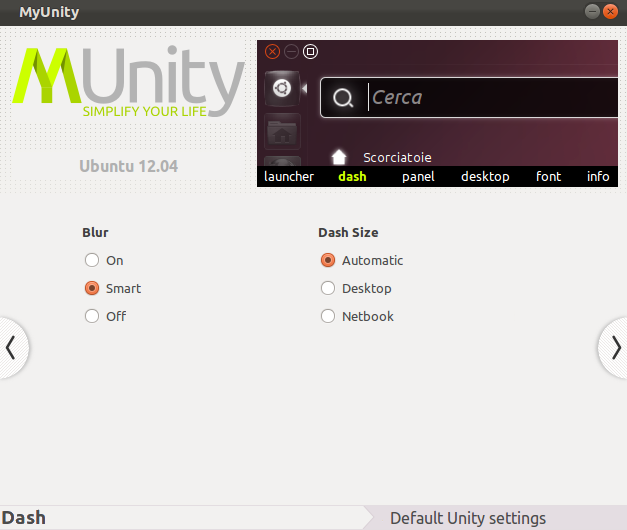Screen dimensions: 627x530
Task: Click the white home icon beside Scorciatoie
Action: tap(339, 157)
